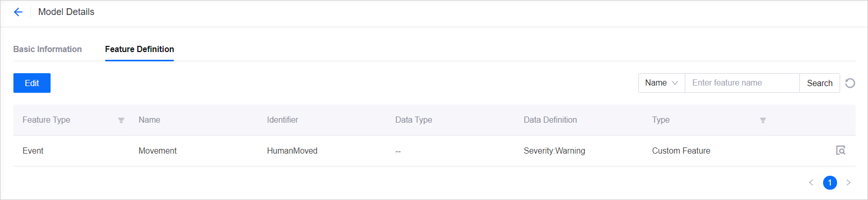This screenshot has width=868, height=200.
Task: Click the Custom Feature type cell
Action: tap(681, 151)
